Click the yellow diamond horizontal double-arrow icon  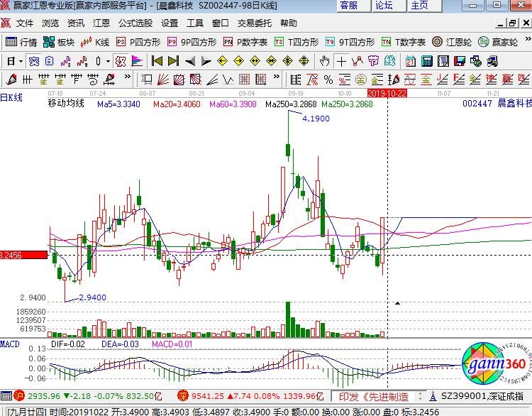[255, 62]
